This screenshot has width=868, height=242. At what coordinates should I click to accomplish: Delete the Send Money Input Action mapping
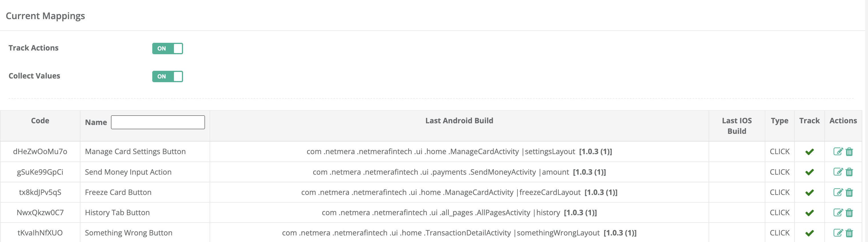849,172
